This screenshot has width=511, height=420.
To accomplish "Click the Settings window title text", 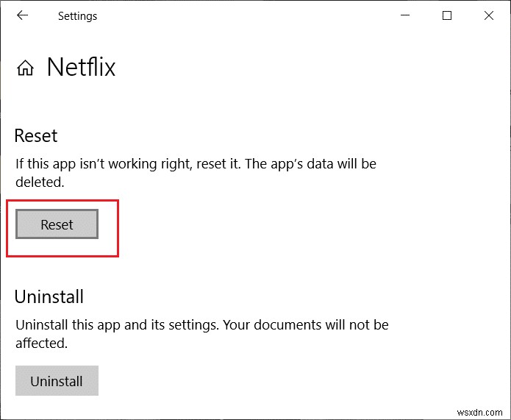I will pos(78,15).
